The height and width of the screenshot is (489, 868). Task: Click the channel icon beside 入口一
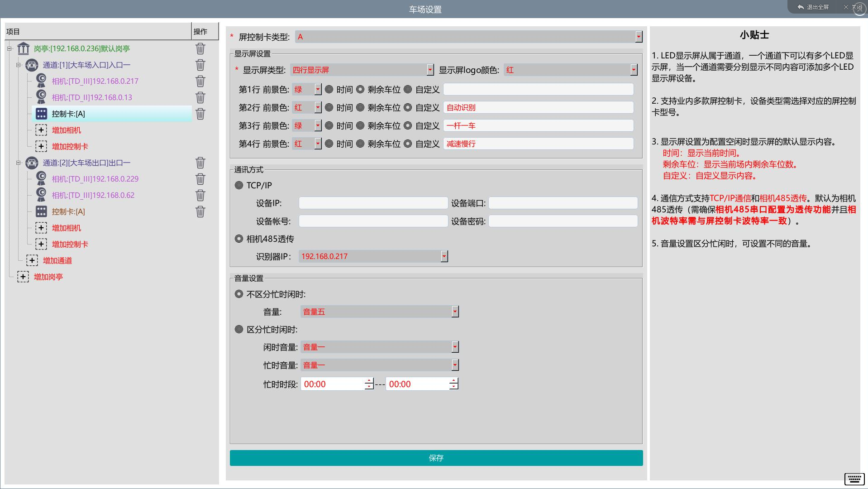pos(32,65)
